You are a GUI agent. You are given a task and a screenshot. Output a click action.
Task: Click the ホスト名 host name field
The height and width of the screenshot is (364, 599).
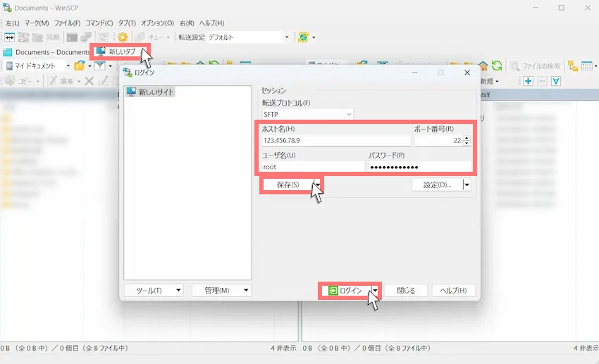point(336,140)
